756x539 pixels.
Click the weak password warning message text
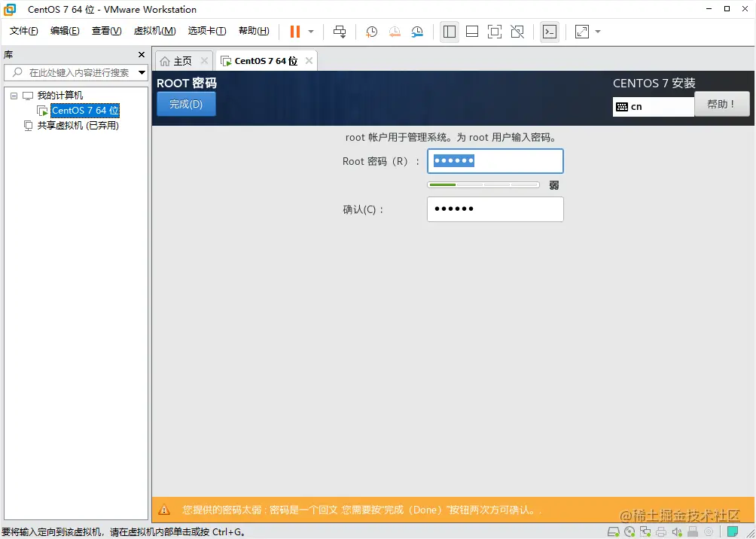tap(361, 510)
